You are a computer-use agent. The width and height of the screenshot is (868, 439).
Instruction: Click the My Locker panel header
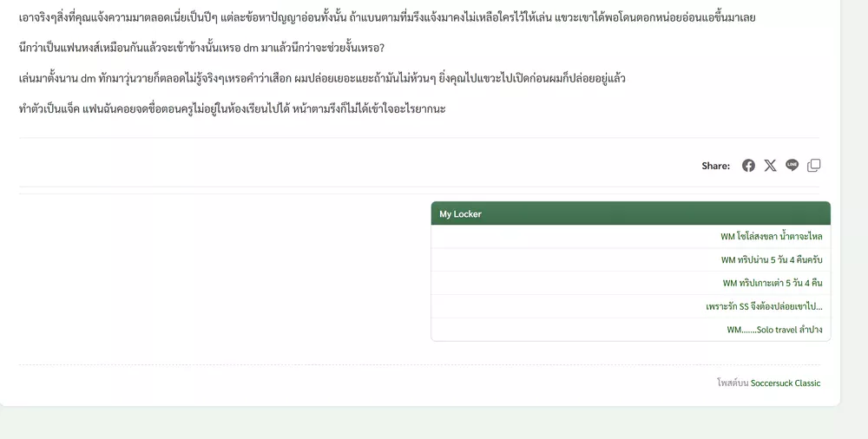pos(630,213)
